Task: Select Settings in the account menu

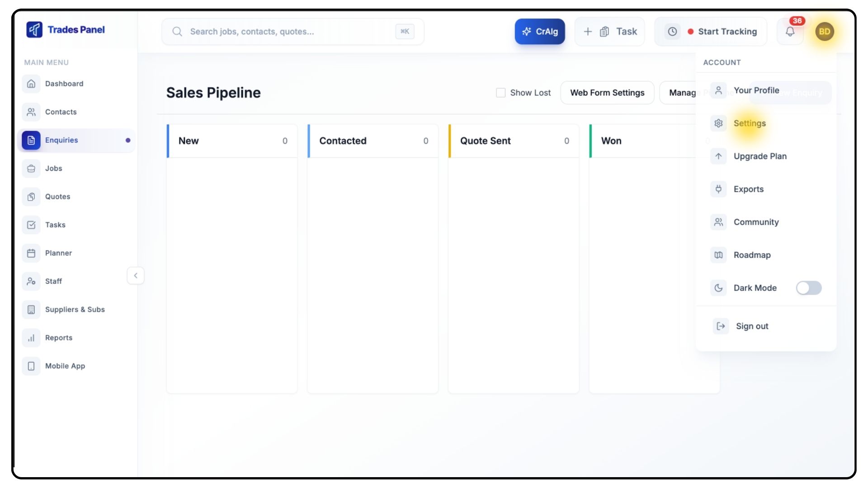Action: [749, 123]
